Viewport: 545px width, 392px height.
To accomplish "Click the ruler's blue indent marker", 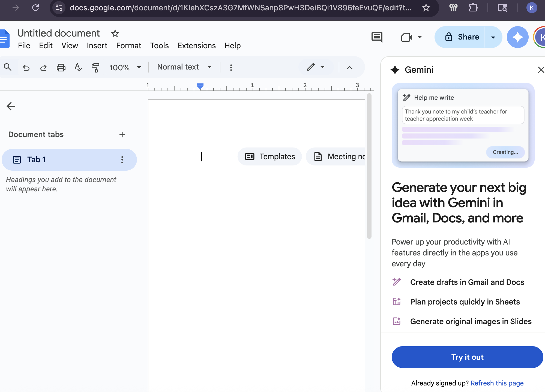I will coord(200,86).
